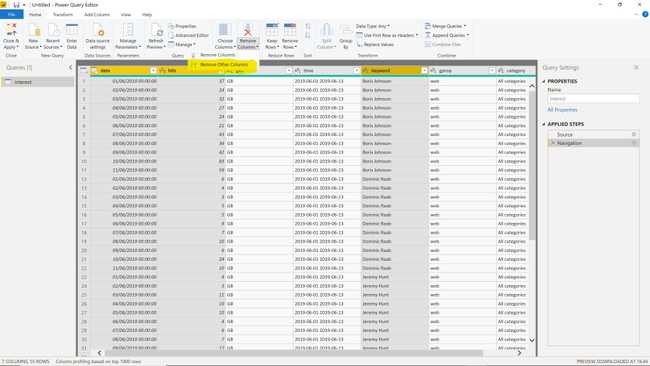Click the data type icon of gprop column
The height and width of the screenshot is (366, 650).
coord(433,71)
